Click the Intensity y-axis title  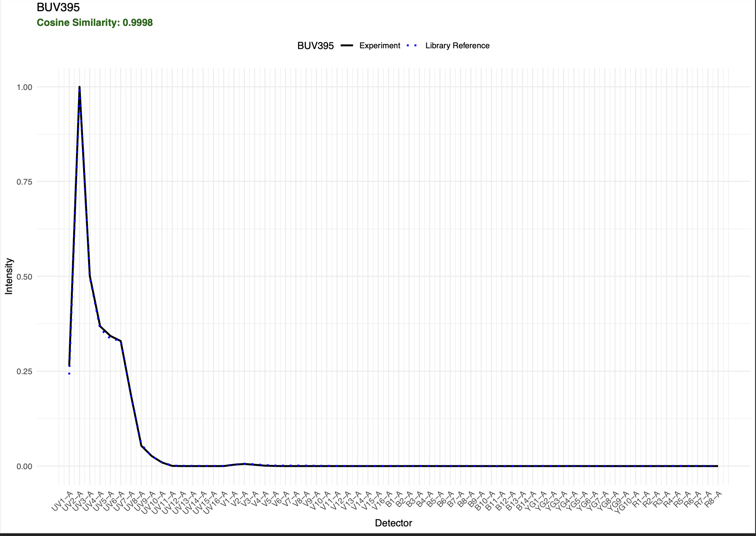(x=9, y=276)
